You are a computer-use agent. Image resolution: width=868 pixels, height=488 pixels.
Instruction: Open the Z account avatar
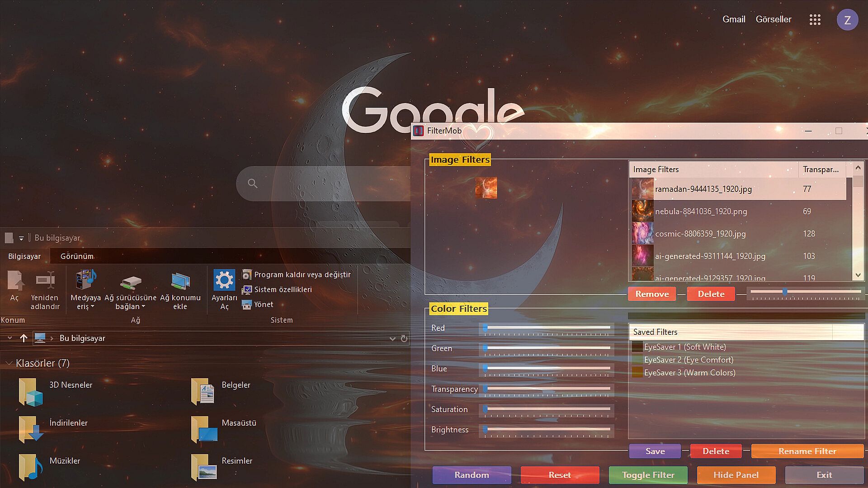pos(847,20)
